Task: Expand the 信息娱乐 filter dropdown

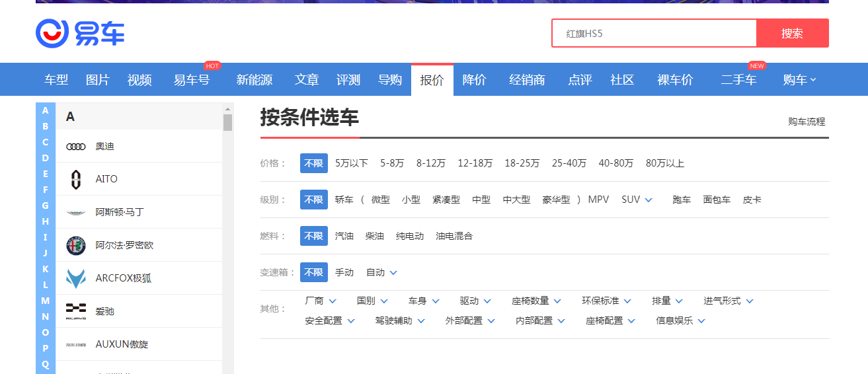Action: click(681, 320)
